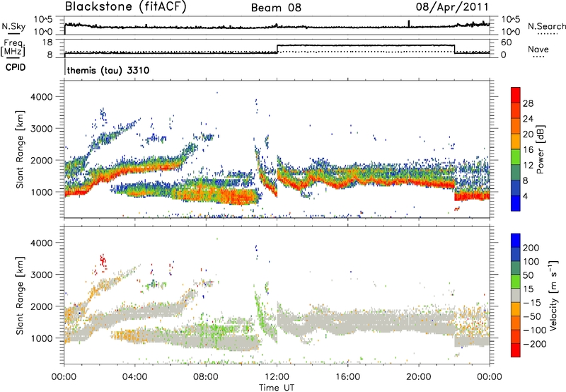Click the 'Power [dB]' colorbar label

(540, 149)
